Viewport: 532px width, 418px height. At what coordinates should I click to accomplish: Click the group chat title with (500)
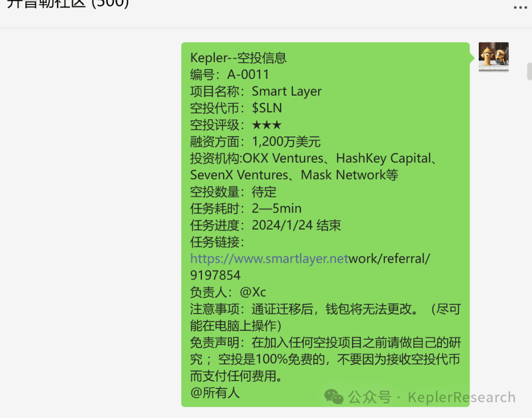click(68, 4)
